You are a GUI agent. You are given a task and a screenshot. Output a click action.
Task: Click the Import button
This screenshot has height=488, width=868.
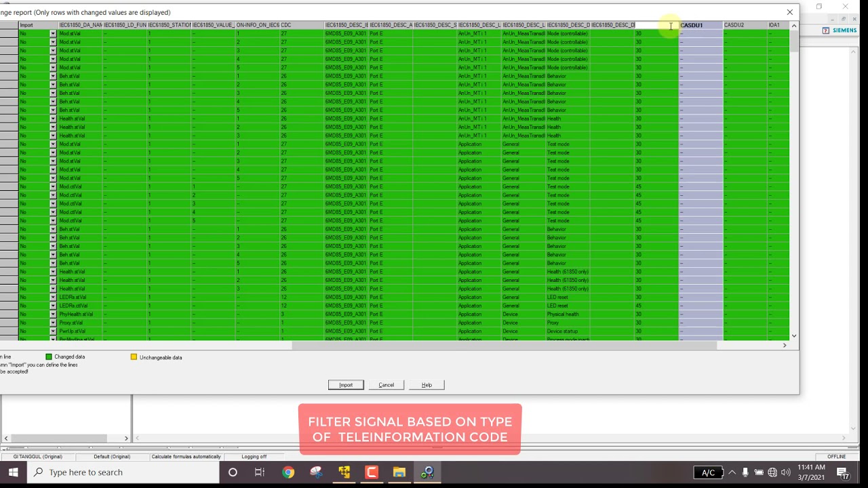point(346,385)
